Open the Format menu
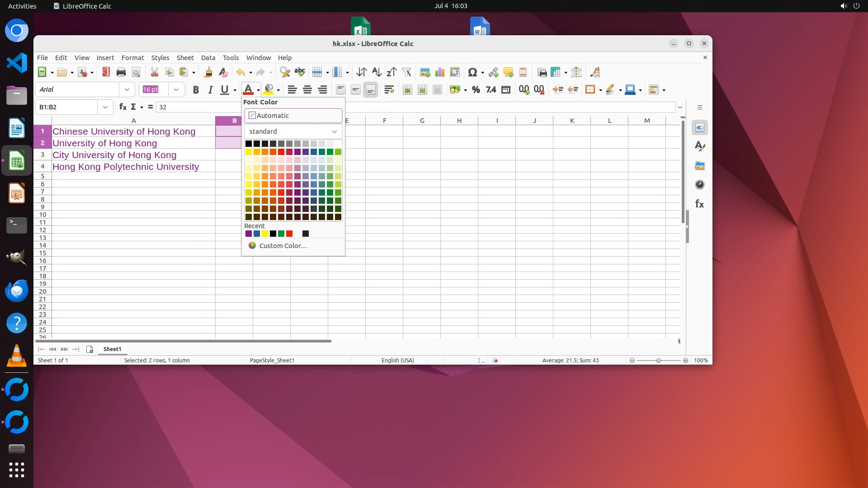The height and width of the screenshot is (488, 868). pyautogui.click(x=132, y=58)
